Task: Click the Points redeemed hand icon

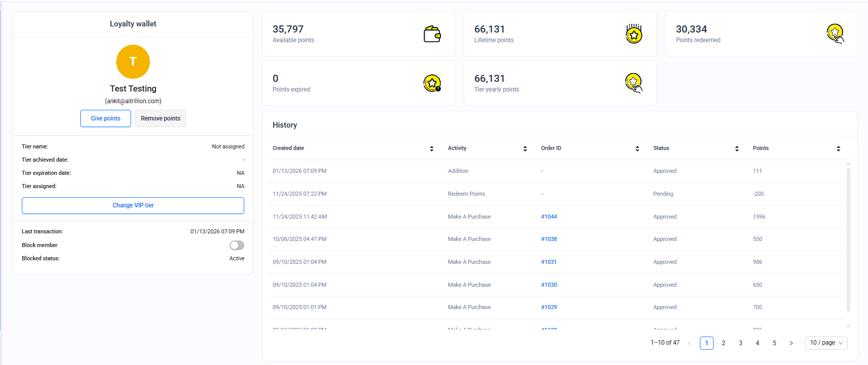Action: tap(835, 34)
